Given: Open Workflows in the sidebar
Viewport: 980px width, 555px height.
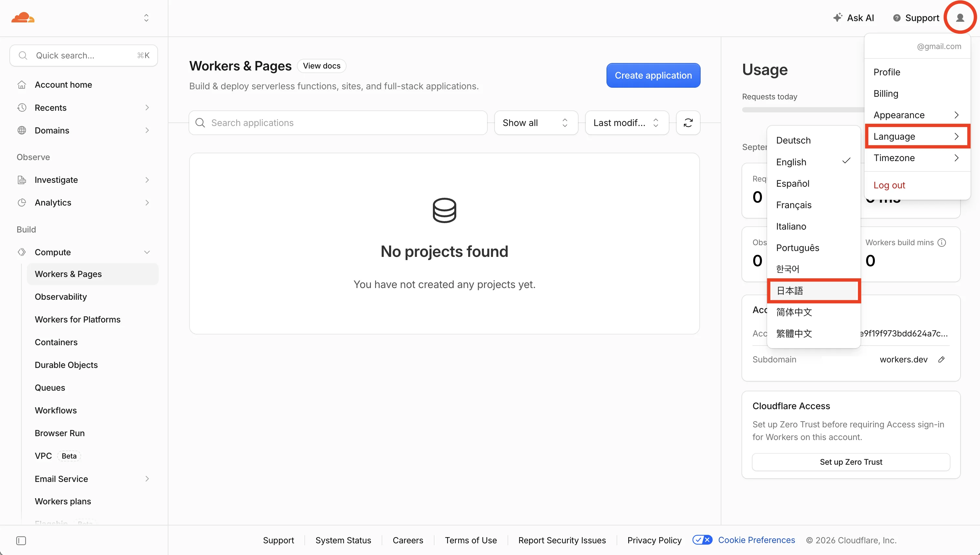Looking at the screenshot, I should pos(55,410).
